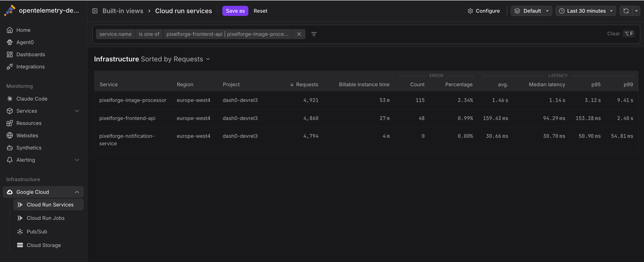Screen dimensions: 644x262
Task: Click the Agent0 robot icon
Action: pyautogui.click(x=10, y=42)
